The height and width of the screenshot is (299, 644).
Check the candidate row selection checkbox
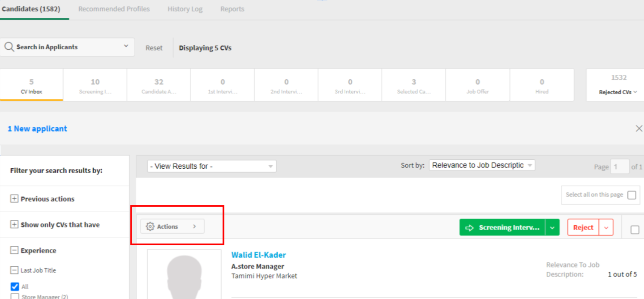click(x=635, y=230)
